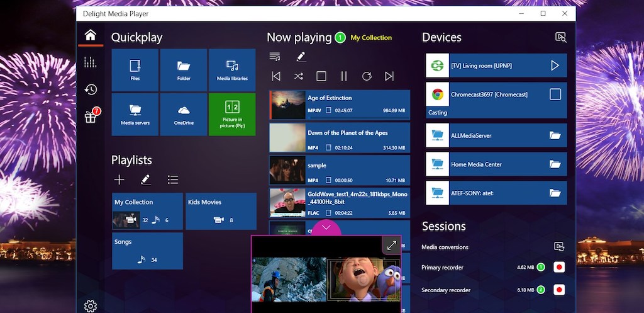Toggle the Secondary recorder record button
The image size is (644, 313).
pyautogui.click(x=558, y=290)
